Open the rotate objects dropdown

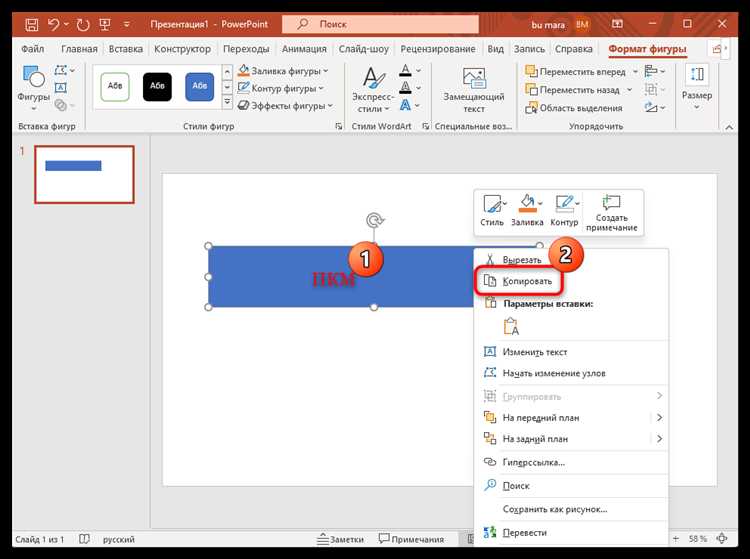click(654, 108)
